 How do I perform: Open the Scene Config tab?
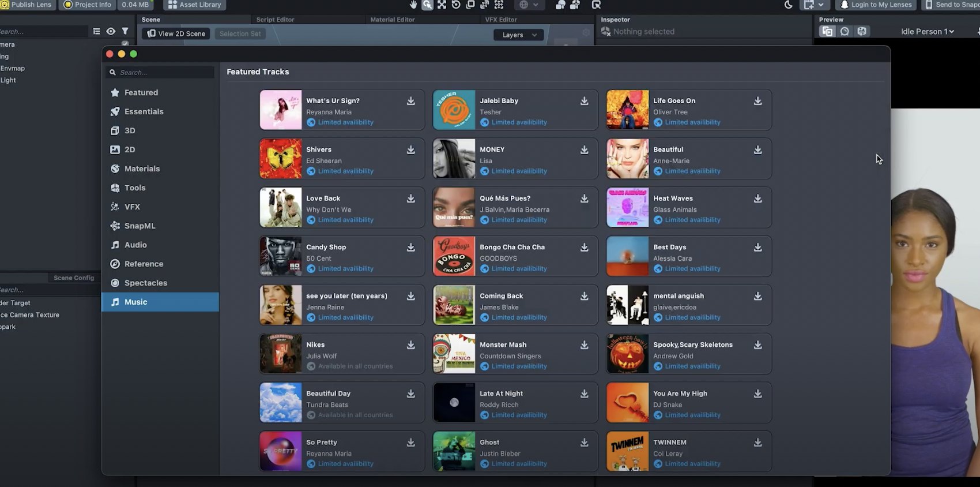(x=74, y=278)
